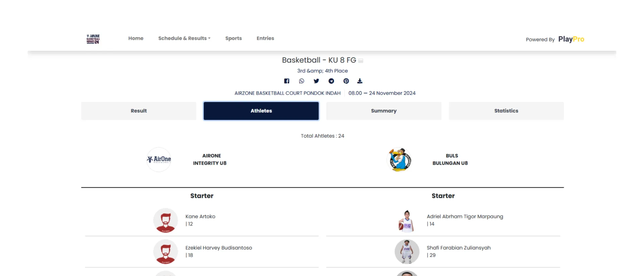Image resolution: width=644 pixels, height=276 pixels.
Task: Click the Buls Bulungan Starter heading
Action: pyautogui.click(x=443, y=196)
